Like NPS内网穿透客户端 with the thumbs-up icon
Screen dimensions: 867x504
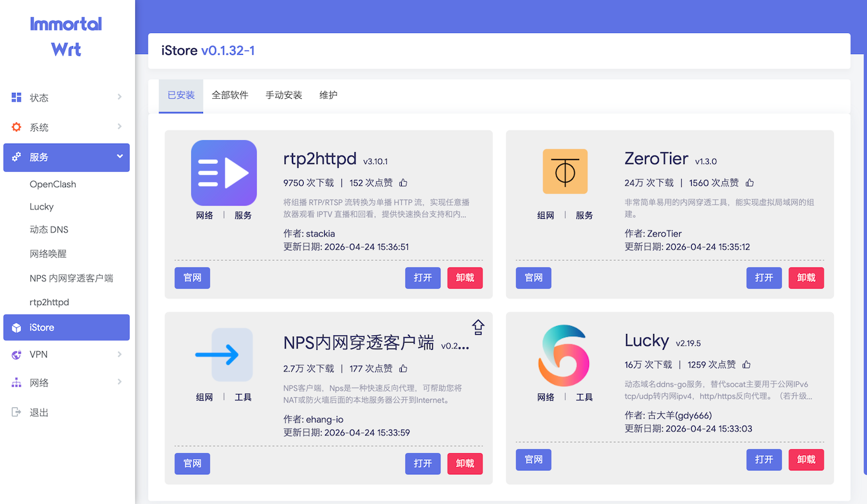403,368
